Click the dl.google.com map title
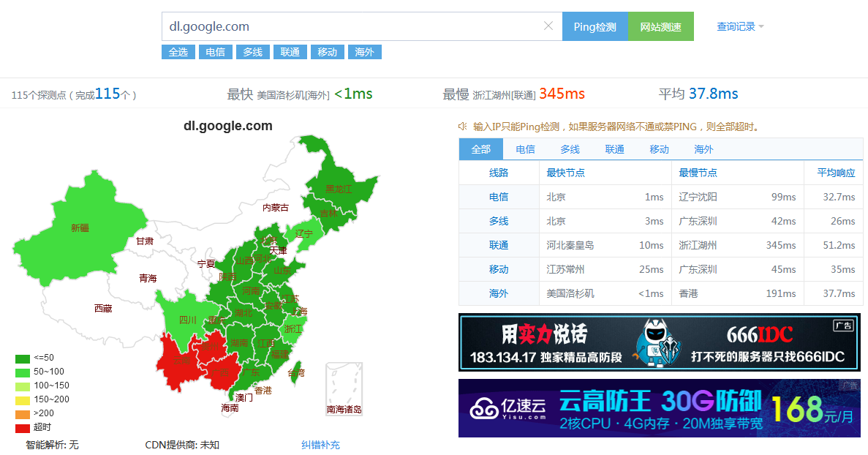The height and width of the screenshot is (455, 868). point(228,126)
